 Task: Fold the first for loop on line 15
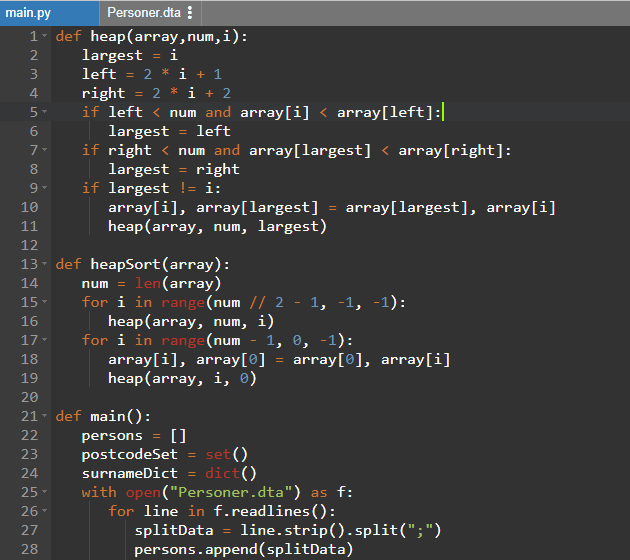click(x=44, y=302)
